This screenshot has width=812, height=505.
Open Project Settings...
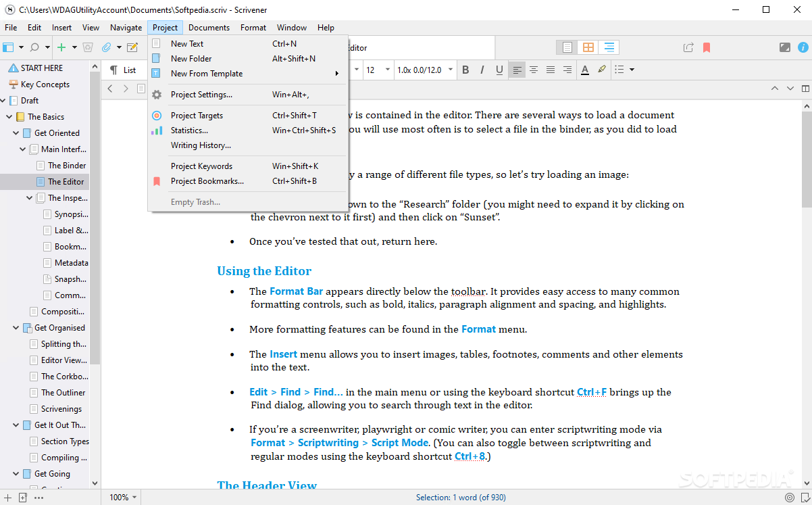[248, 95]
